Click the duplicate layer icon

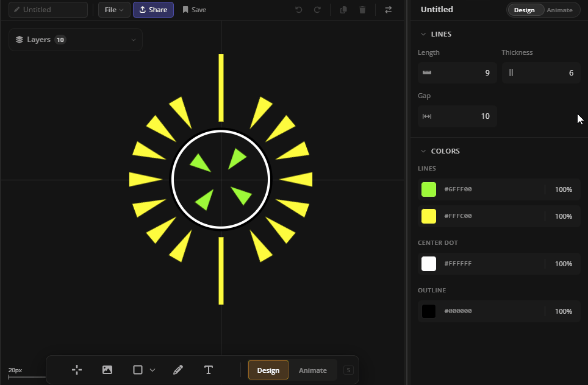point(343,10)
